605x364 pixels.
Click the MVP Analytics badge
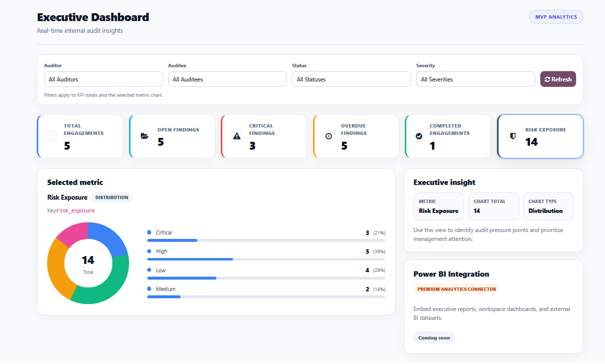[556, 16]
